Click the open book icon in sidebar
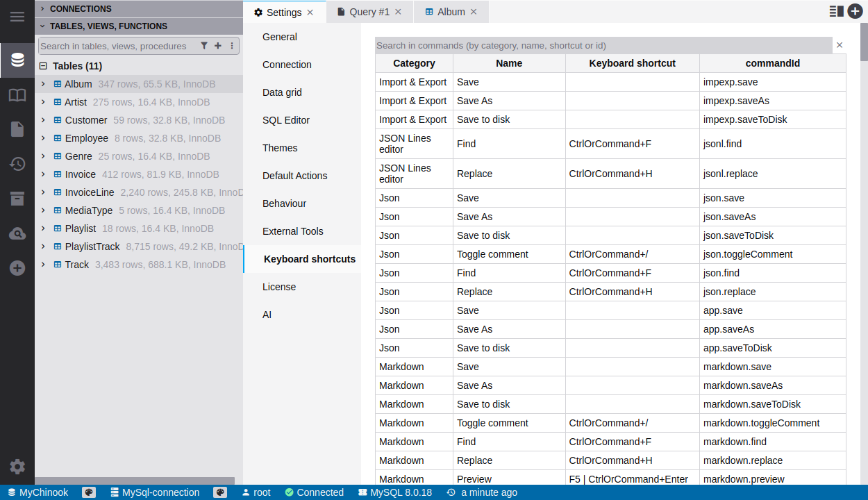This screenshot has width=868, height=500. pos(17,94)
